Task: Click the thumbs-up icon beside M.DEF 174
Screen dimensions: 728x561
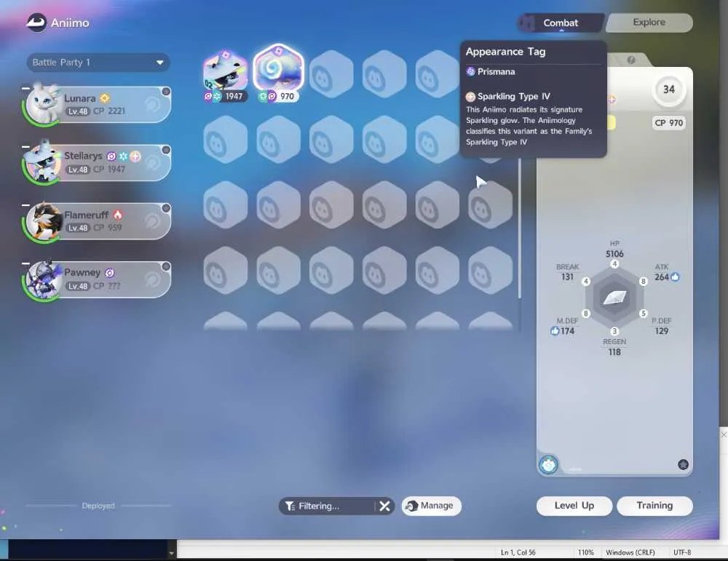Action: tap(555, 331)
